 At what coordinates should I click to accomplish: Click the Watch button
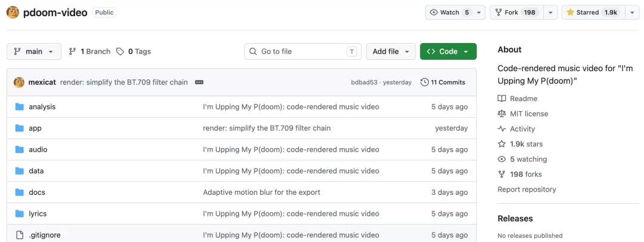pyautogui.click(x=450, y=13)
